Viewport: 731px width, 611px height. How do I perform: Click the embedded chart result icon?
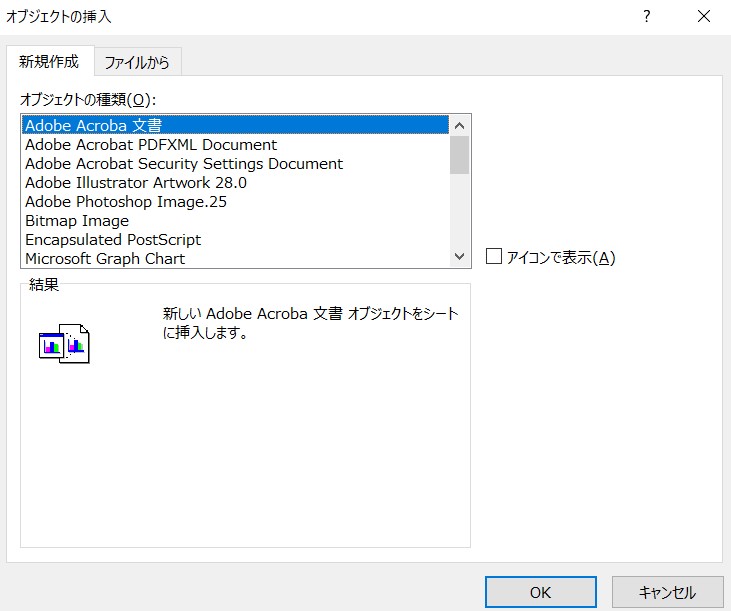point(64,344)
